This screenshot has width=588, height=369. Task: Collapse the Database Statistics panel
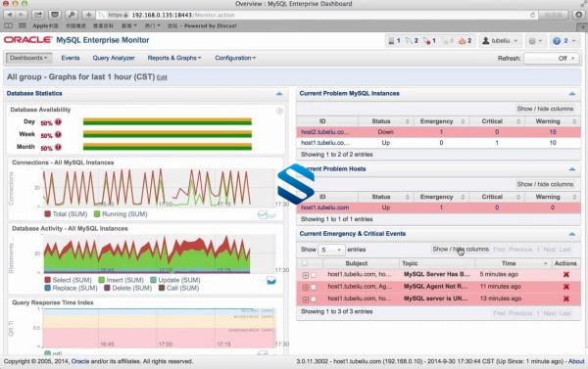(x=279, y=94)
